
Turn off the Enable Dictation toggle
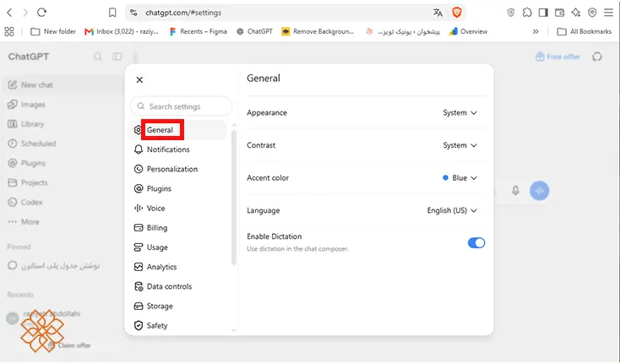pos(476,242)
